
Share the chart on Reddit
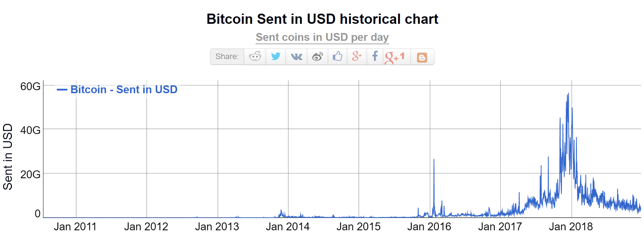click(255, 56)
